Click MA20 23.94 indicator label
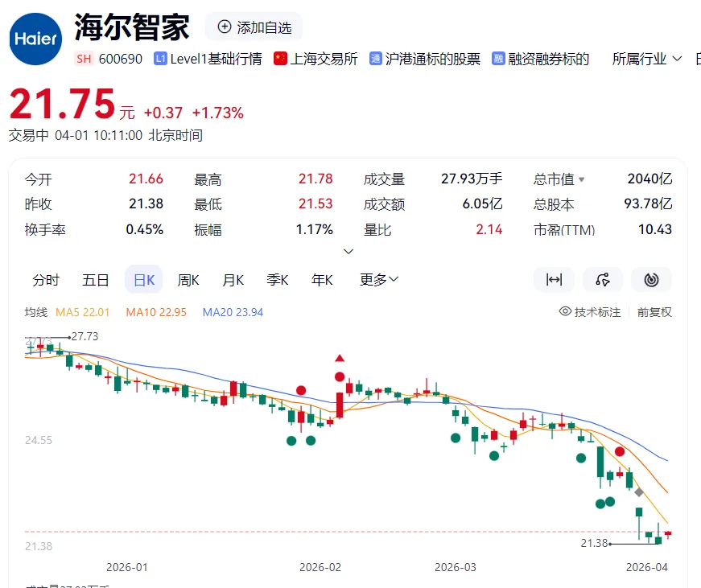 (x=233, y=312)
